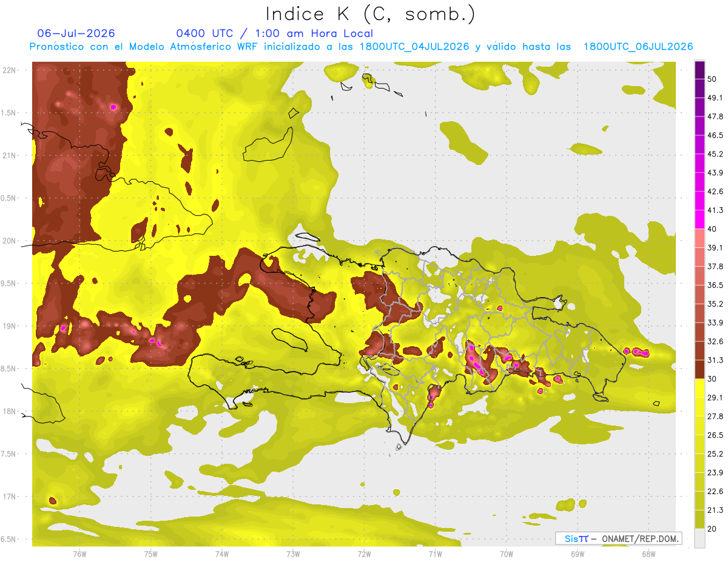Click the latitude label "21N"
Screen dimensions: 728x562
pos(10,155)
